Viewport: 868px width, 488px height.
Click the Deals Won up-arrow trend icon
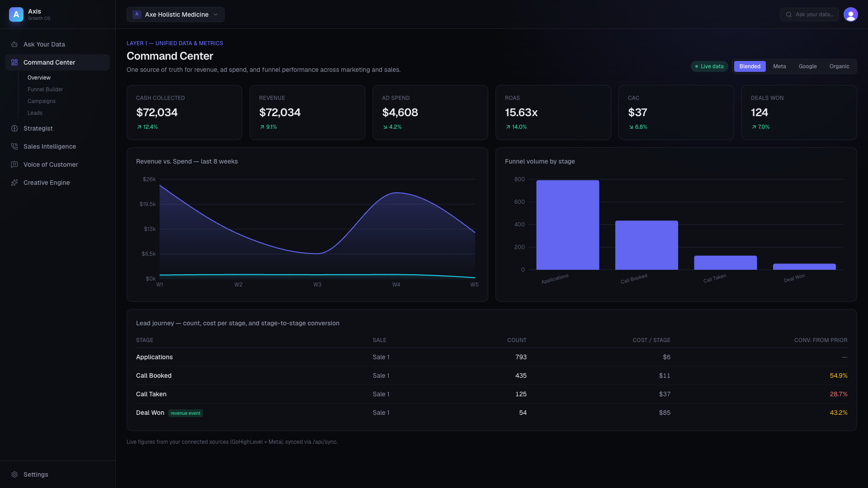pyautogui.click(x=754, y=127)
